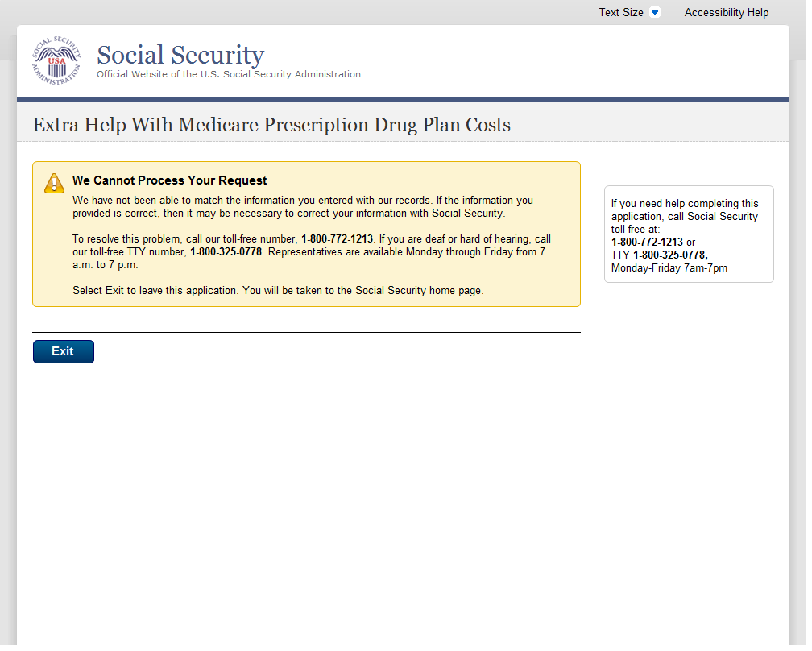Click 1-800-325-0778 in the sidebar help box
The width and height of the screenshot is (812, 651).
(669, 255)
